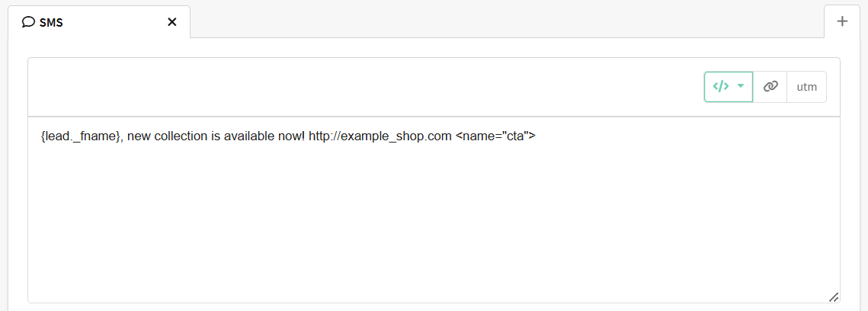The width and height of the screenshot is (868, 311).
Task: Click empty toolbar area left of code icon
Action: point(365,87)
